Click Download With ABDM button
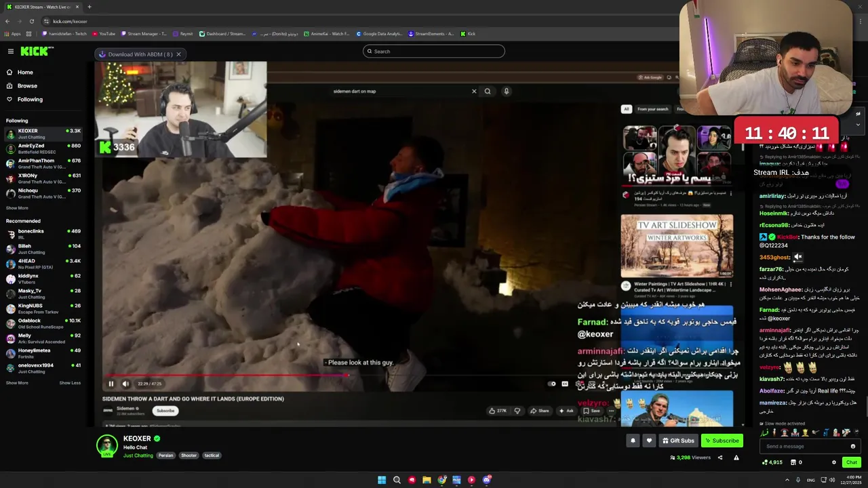This screenshot has height=488, width=868. pos(135,54)
